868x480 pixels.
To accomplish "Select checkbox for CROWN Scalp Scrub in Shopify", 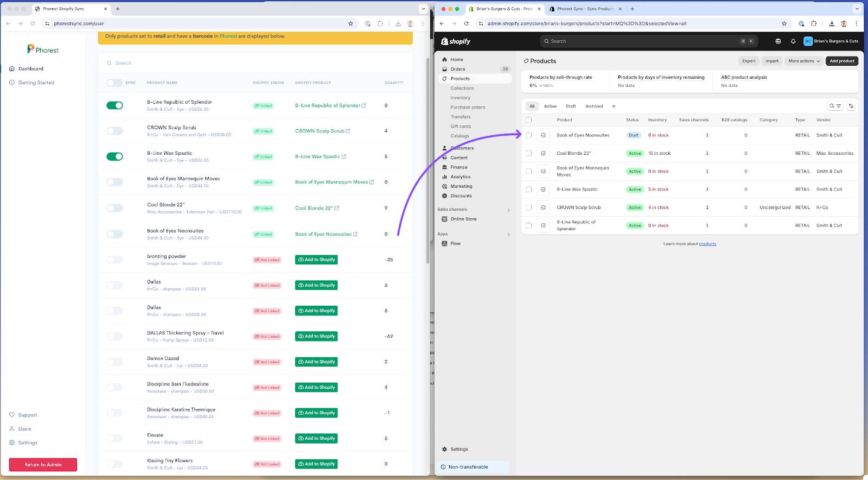I will (529, 207).
